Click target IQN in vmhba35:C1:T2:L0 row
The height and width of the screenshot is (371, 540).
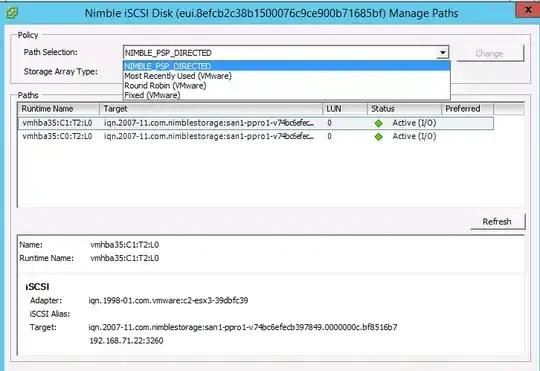(209, 123)
